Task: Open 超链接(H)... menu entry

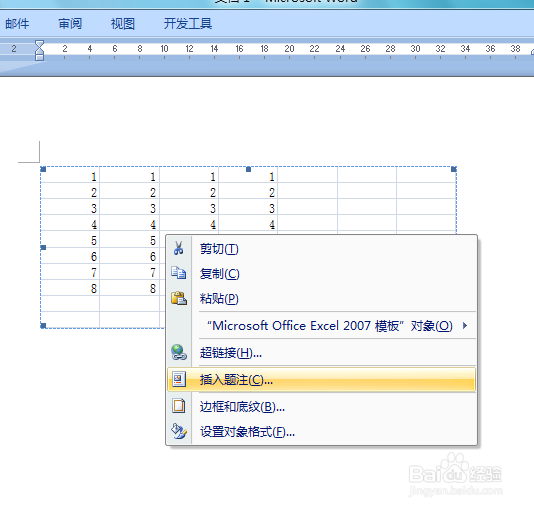Action: 321,353
